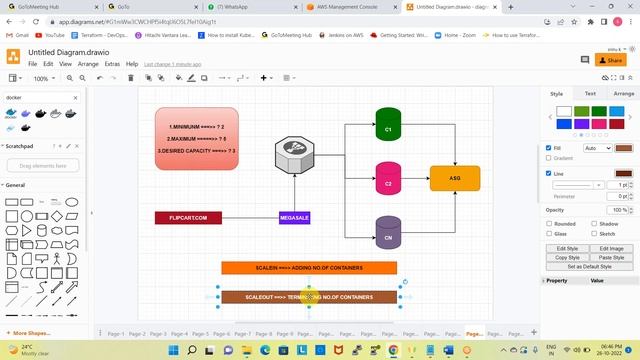Open the fill Auto dropdown
Viewport: 640px width, 360px height.
[x=598, y=148]
